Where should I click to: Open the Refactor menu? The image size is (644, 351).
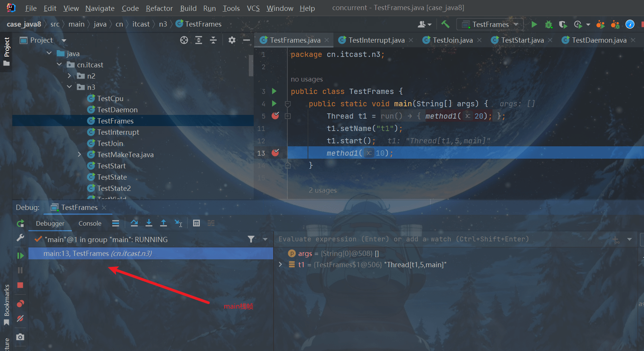(159, 8)
